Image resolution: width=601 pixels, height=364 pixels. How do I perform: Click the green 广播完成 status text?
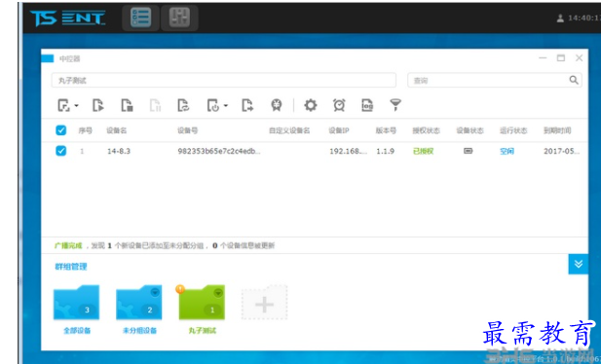coord(68,245)
